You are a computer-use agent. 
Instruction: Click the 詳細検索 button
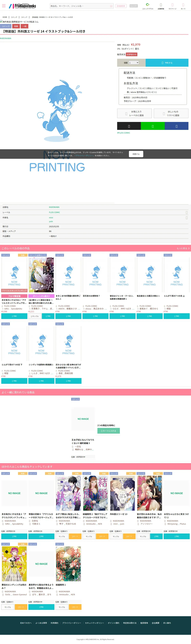pos(121,6)
